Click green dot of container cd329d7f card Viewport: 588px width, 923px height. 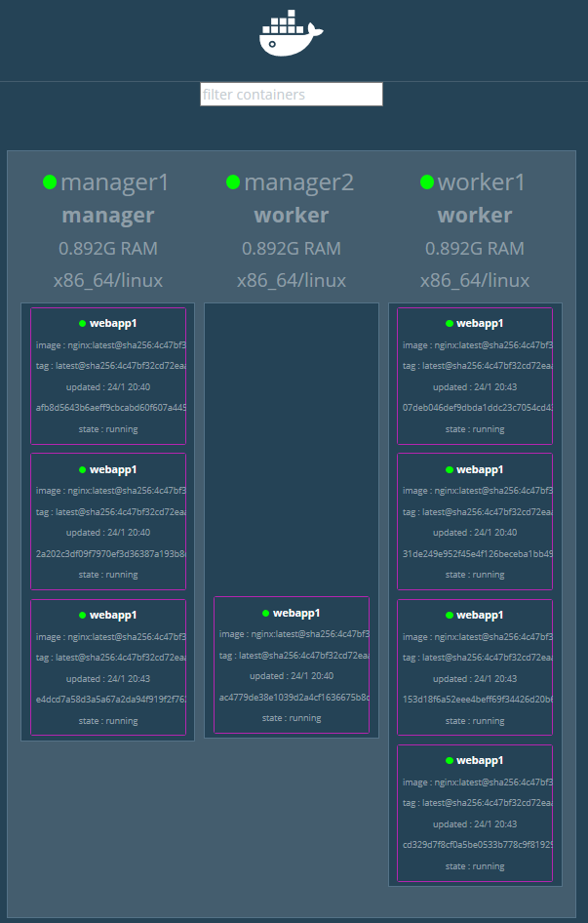(x=450, y=760)
